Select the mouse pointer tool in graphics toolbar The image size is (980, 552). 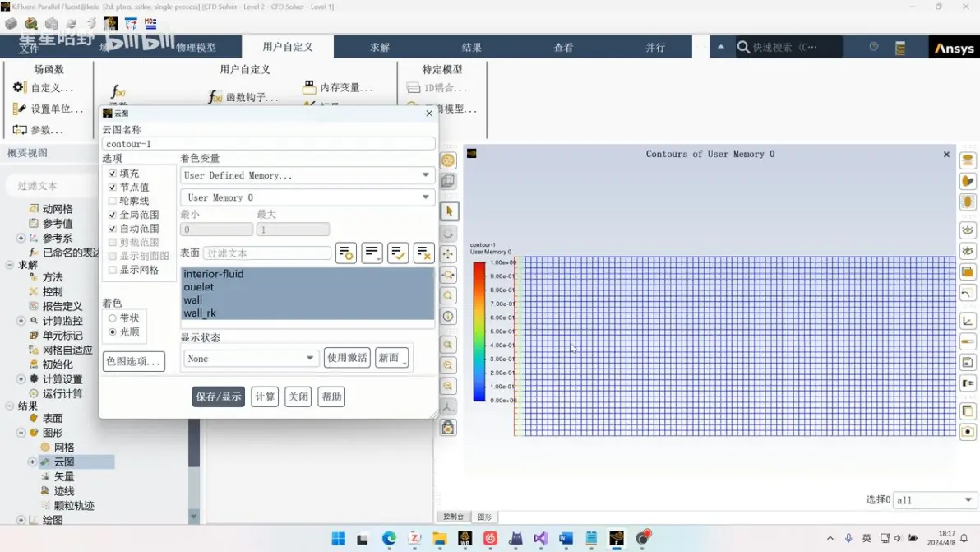pyautogui.click(x=449, y=211)
